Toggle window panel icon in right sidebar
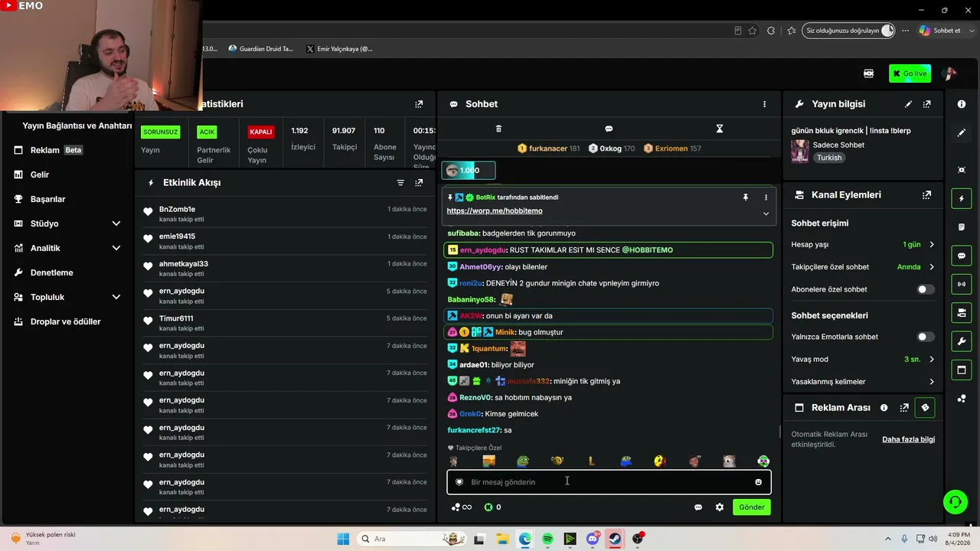This screenshot has height=551, width=980. pyautogui.click(x=962, y=370)
